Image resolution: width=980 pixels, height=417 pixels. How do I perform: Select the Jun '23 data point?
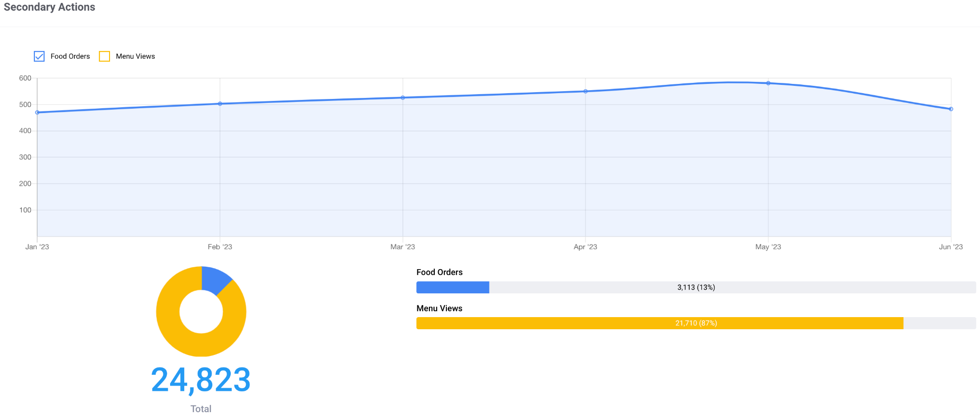coord(951,109)
